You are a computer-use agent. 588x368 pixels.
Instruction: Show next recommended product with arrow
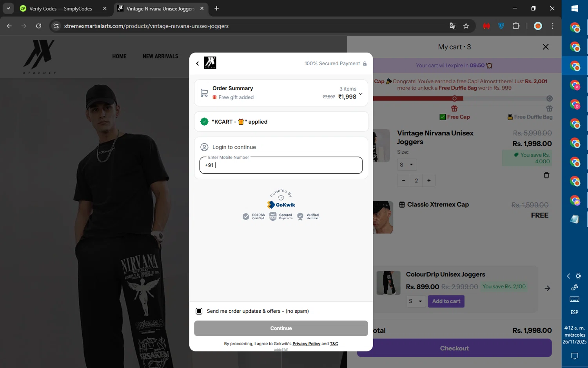[x=547, y=288]
